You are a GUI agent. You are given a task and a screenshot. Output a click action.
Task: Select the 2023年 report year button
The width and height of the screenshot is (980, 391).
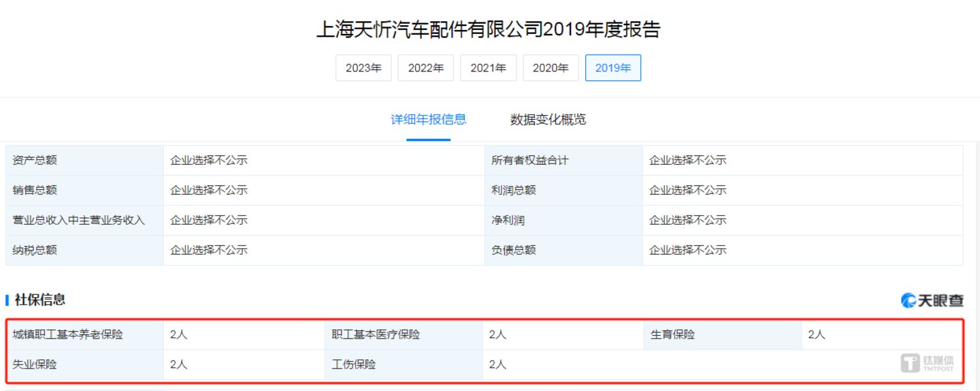363,68
